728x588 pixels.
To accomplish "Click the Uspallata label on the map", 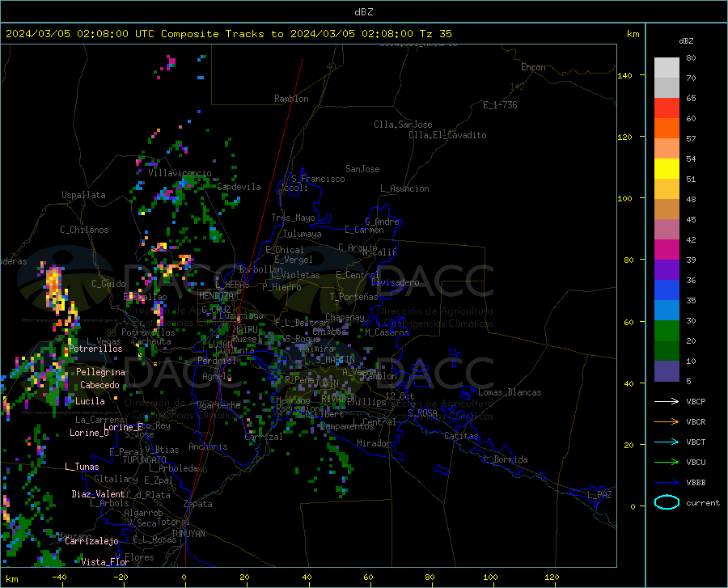I will [x=83, y=195].
